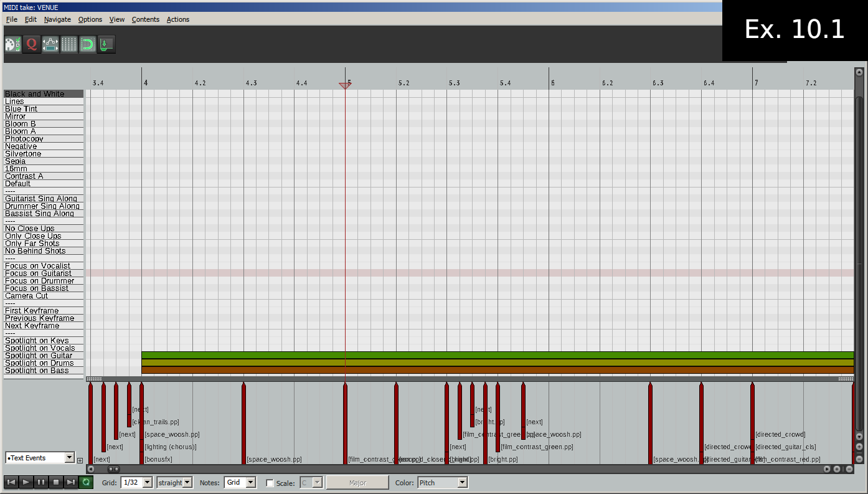Click the [bonusfx] text event
868x494 pixels.
(x=158, y=459)
